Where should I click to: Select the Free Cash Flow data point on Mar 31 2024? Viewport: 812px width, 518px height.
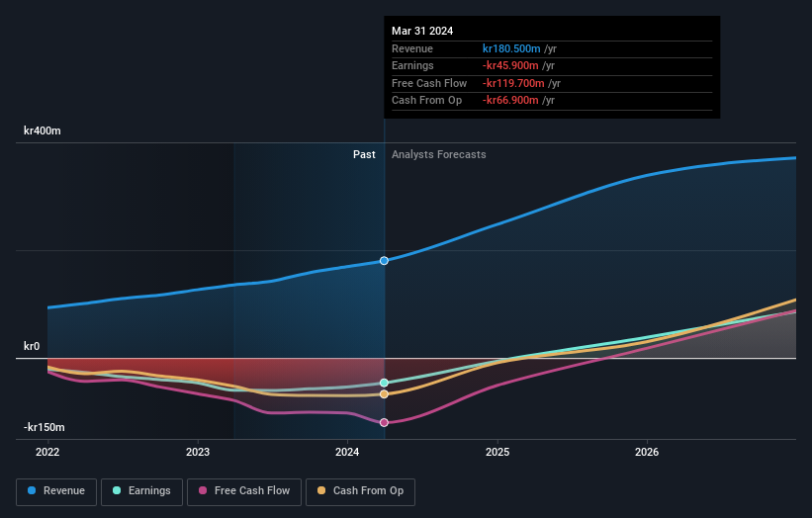[384, 423]
